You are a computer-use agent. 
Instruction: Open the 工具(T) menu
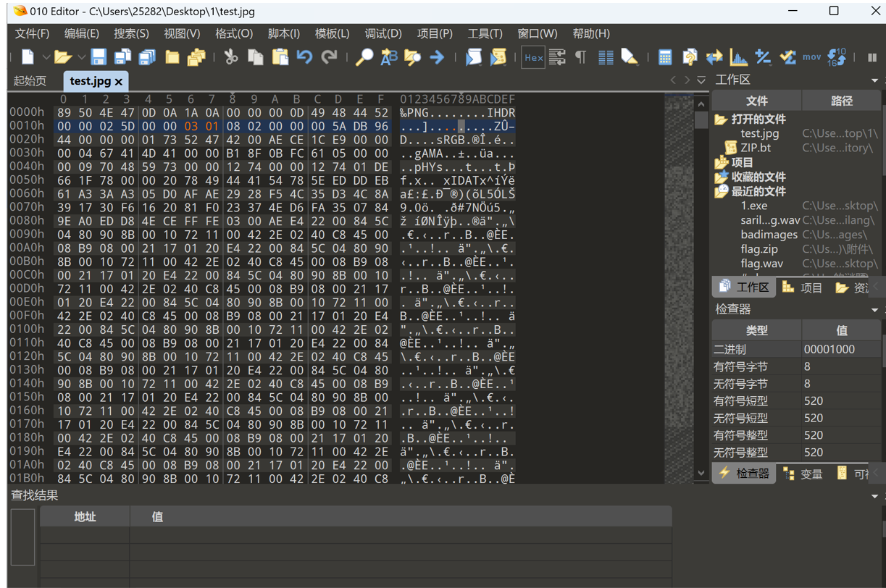tap(485, 33)
